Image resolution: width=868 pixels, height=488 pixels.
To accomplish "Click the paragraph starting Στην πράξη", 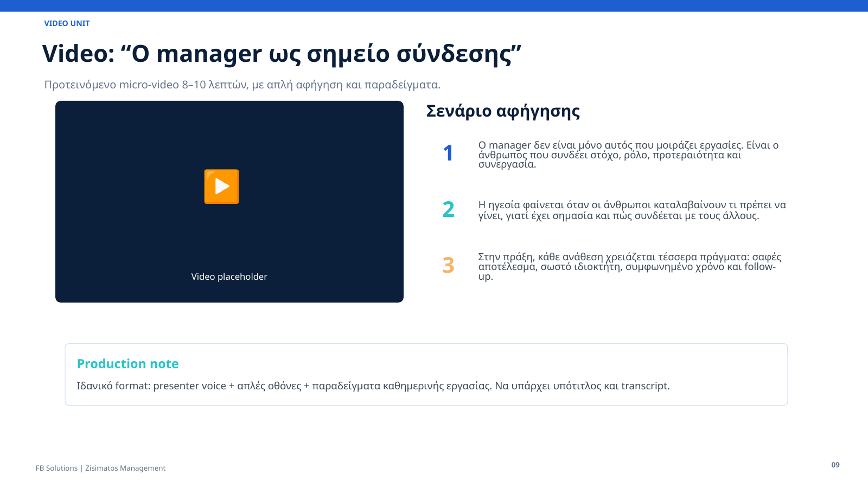I will pos(630,266).
